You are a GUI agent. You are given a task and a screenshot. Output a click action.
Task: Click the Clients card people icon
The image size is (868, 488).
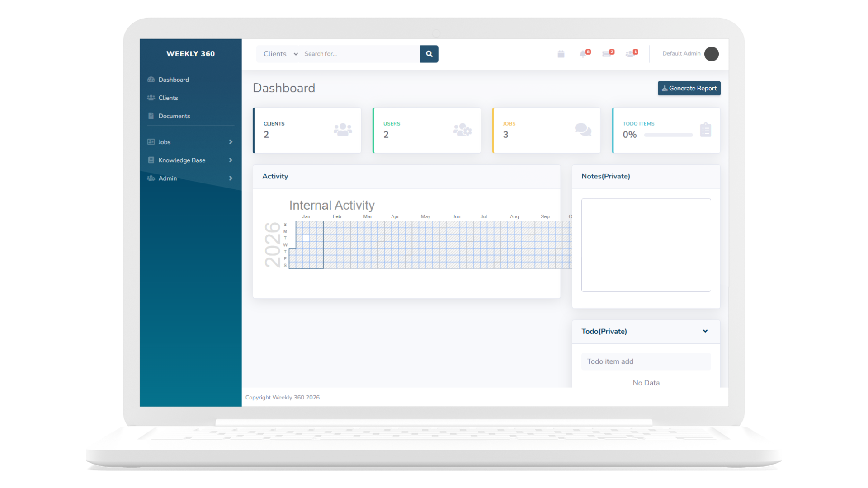[343, 130]
